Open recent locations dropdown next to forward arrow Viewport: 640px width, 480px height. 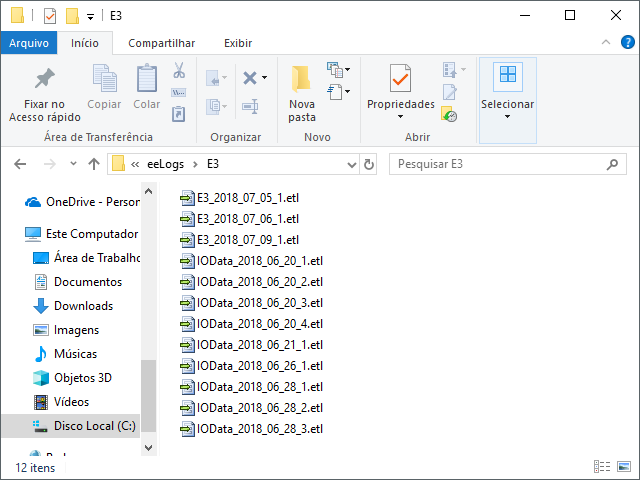[x=73, y=164]
